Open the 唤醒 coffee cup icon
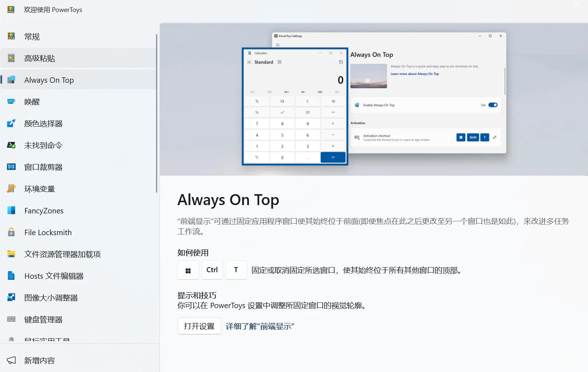This screenshot has width=588, height=372. tap(11, 102)
